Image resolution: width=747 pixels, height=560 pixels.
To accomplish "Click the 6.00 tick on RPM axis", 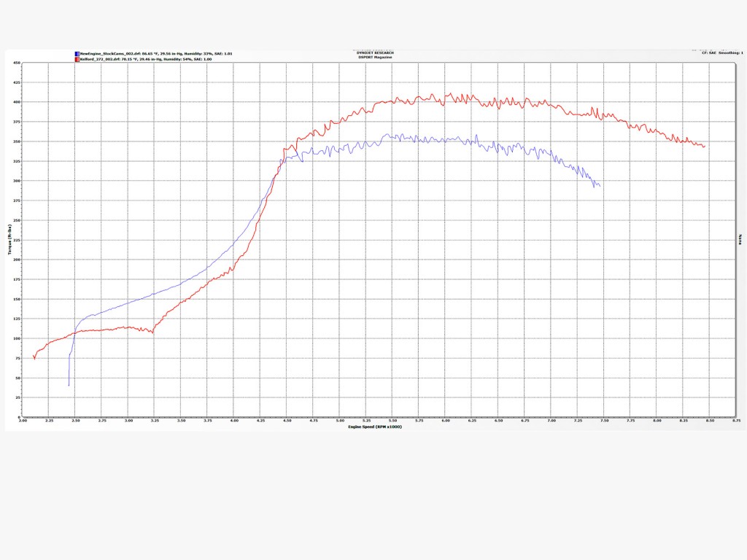I will (446, 421).
